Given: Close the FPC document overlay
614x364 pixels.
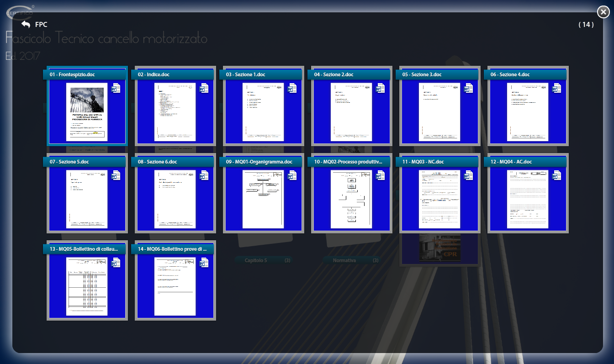Looking at the screenshot, I should coord(603,12).
